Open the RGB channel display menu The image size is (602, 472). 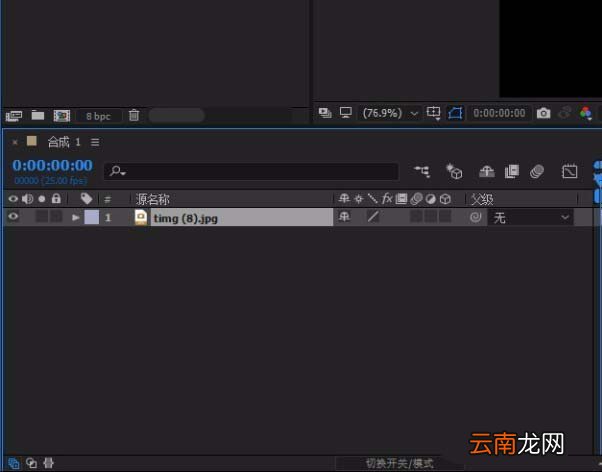[x=586, y=113]
